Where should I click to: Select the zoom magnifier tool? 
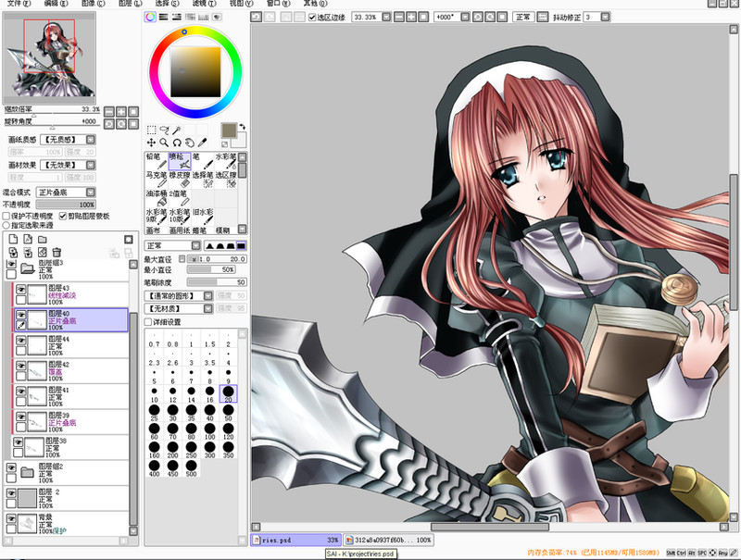tap(164, 143)
